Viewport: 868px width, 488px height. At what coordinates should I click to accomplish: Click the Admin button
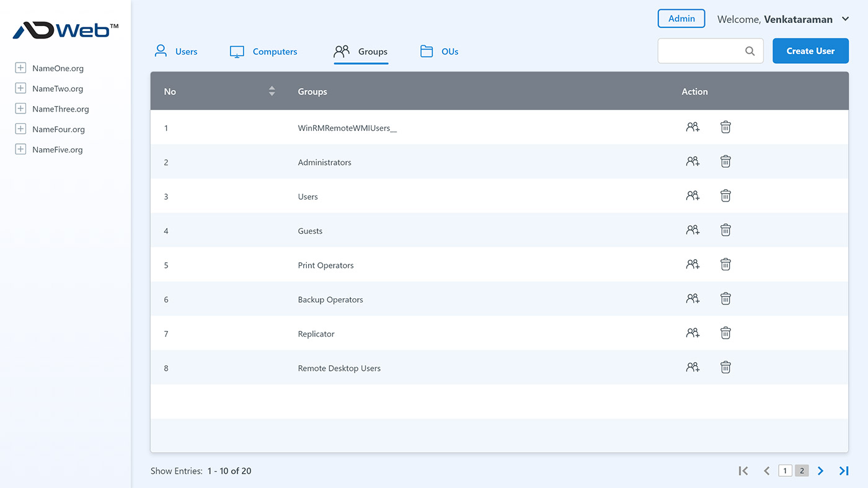click(x=681, y=19)
